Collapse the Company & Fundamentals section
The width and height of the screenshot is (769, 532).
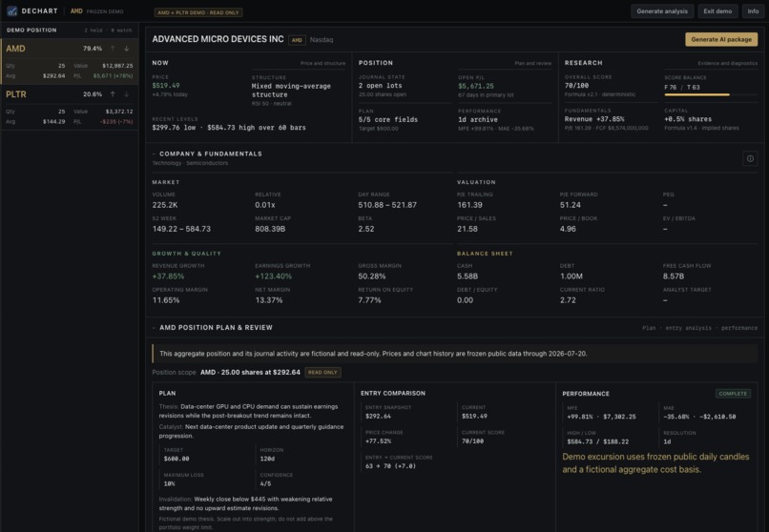pos(154,153)
